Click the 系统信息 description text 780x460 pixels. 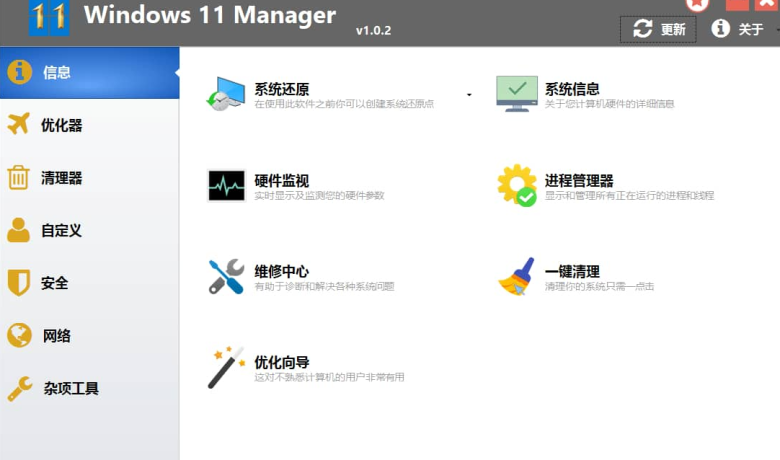[609, 104]
